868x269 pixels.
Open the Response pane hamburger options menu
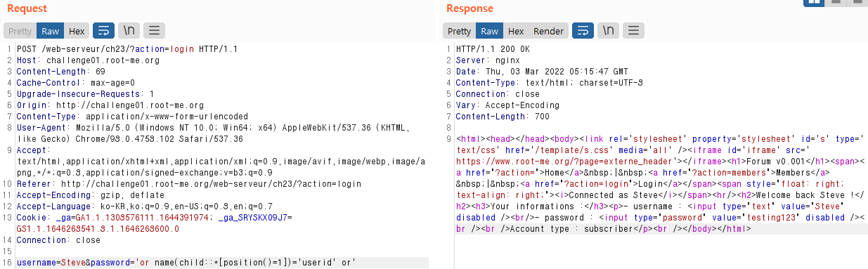[634, 31]
